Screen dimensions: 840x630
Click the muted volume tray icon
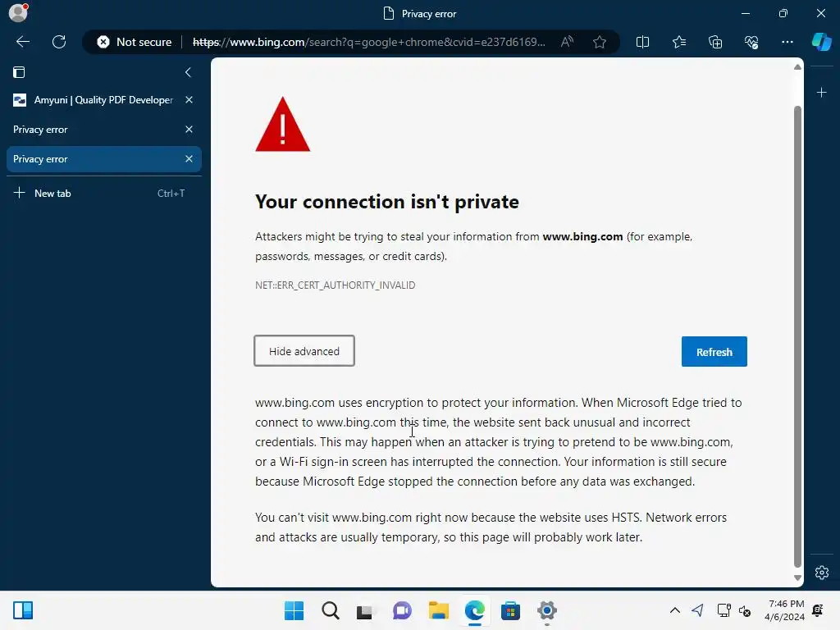click(x=745, y=610)
